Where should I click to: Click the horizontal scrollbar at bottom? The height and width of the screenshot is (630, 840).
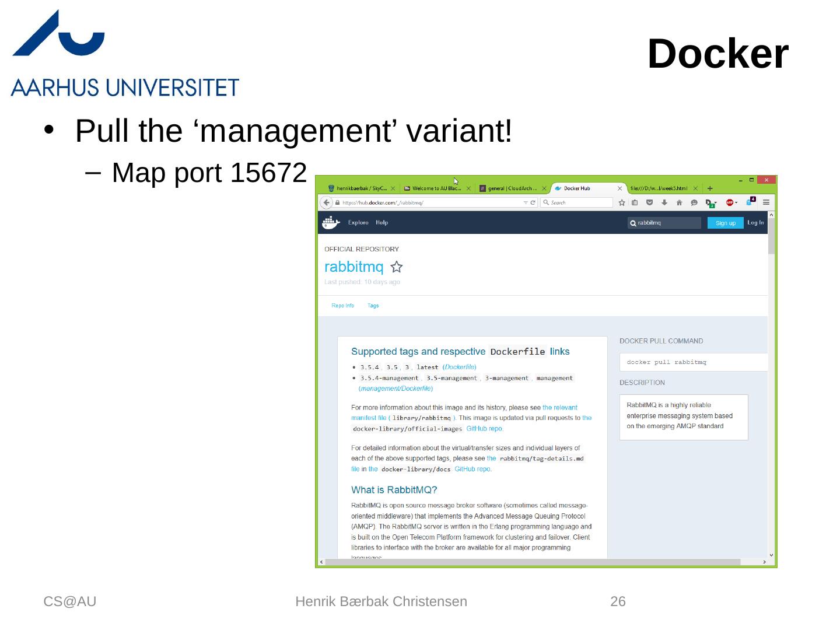[533, 562]
